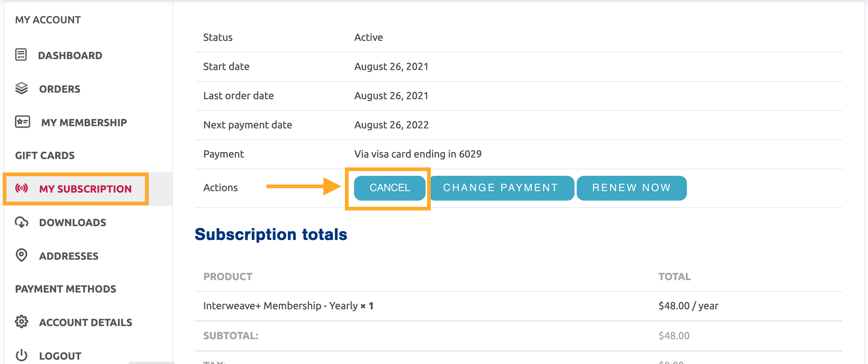
Task: Click the My Membership card icon
Action: pyautogui.click(x=23, y=122)
